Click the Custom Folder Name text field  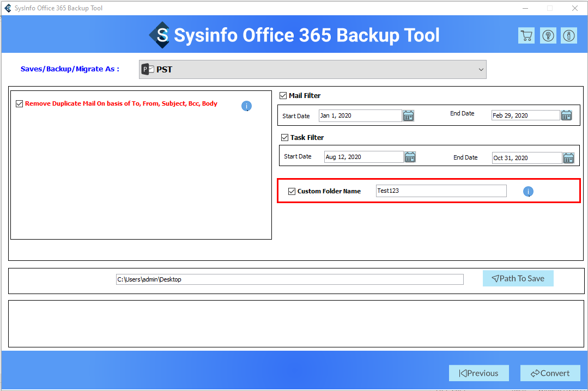[441, 191]
